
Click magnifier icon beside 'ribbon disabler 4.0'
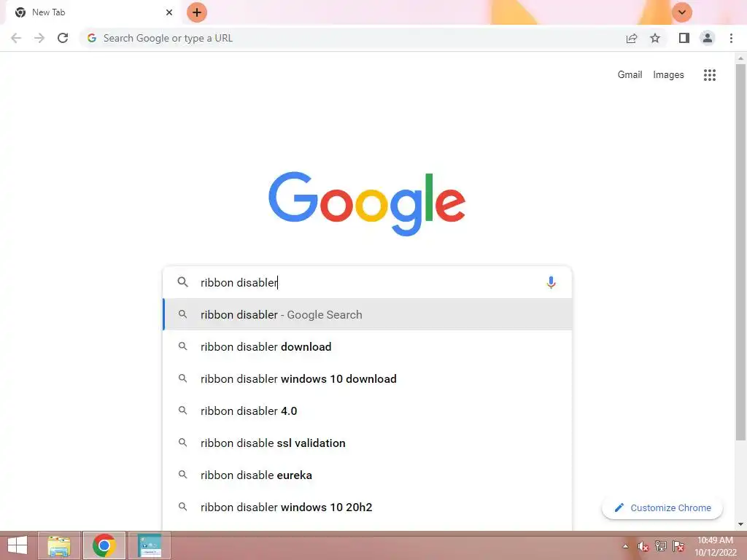click(182, 411)
